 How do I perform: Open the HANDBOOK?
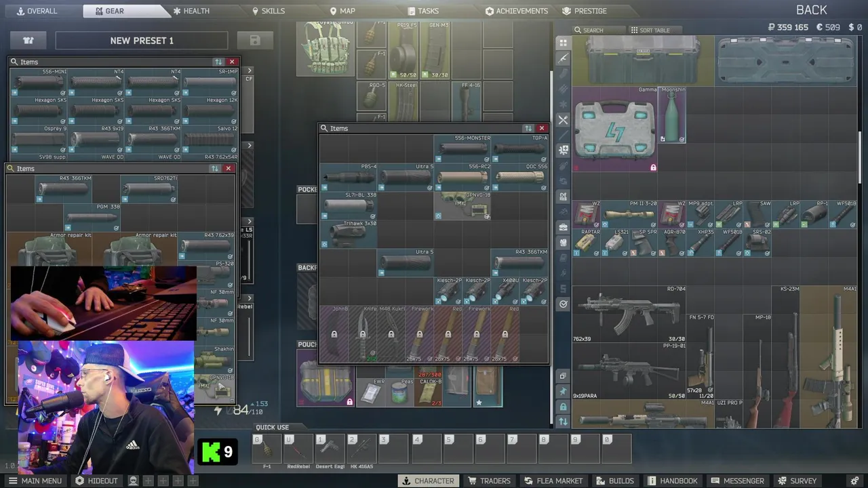pos(672,481)
